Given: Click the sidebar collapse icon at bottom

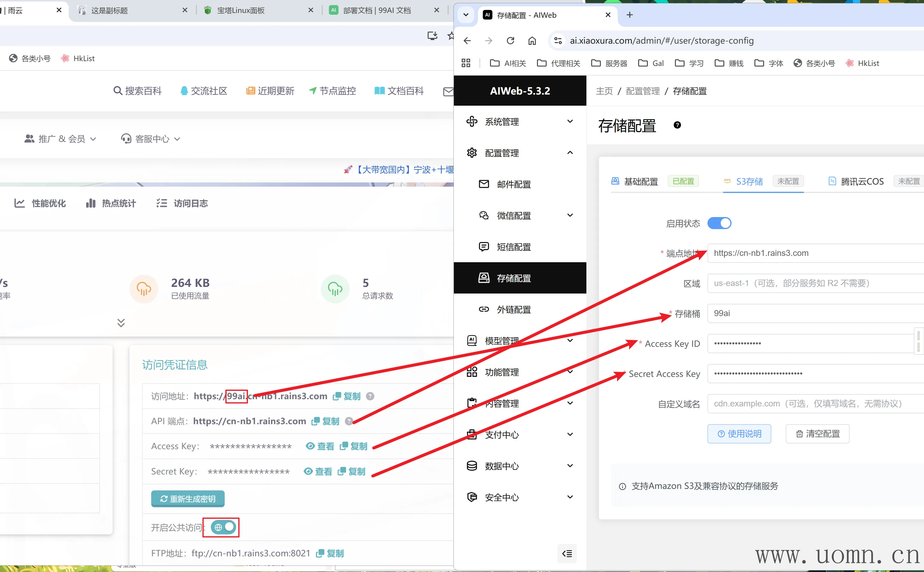Looking at the screenshot, I should click(x=567, y=554).
